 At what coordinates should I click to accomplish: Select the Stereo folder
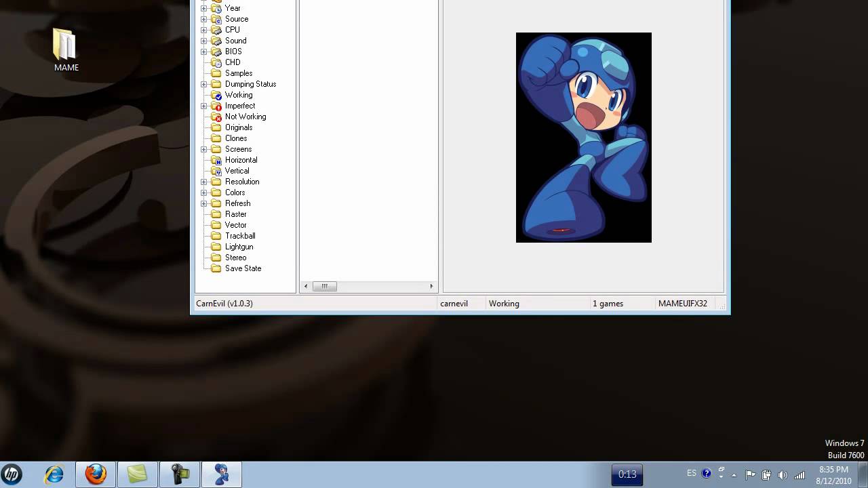229,258
